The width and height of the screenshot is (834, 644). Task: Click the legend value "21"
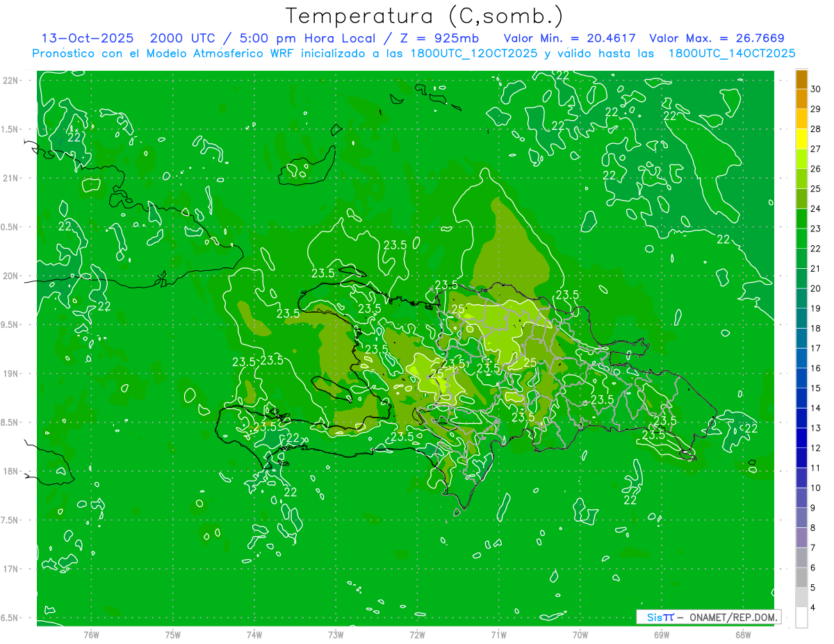click(x=815, y=268)
